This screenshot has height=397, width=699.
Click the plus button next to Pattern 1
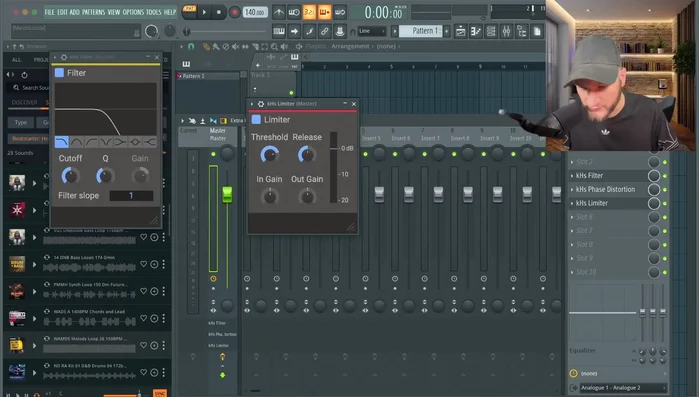coord(447,31)
